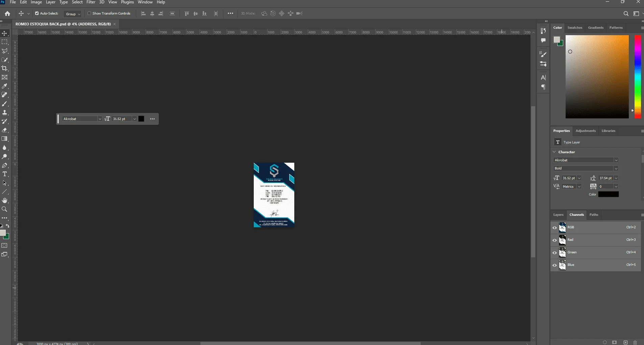Hide the RGB channel visibility eye
The image size is (644, 345).
click(x=554, y=228)
